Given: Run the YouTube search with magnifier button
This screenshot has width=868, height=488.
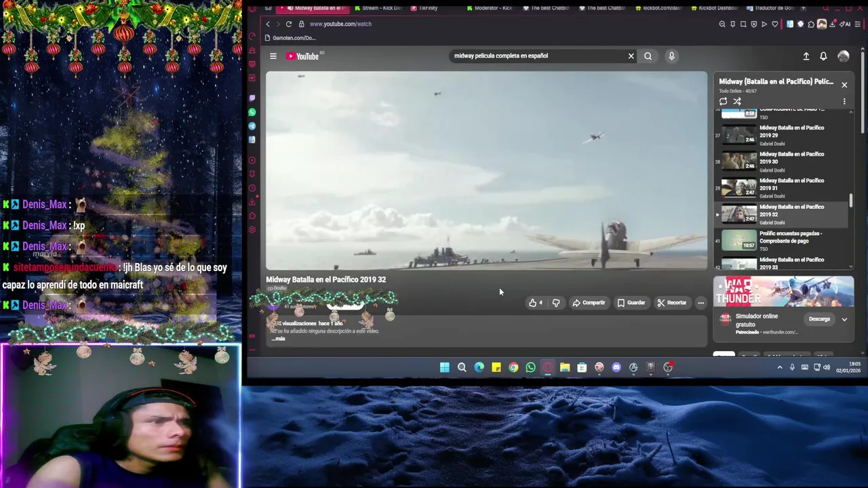Looking at the screenshot, I should coord(648,56).
